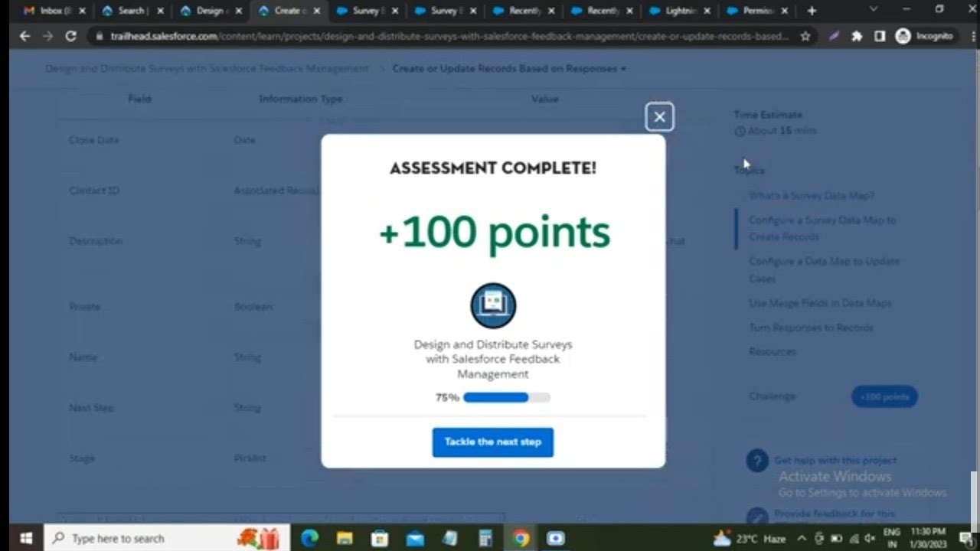Close the Gmail Inbox tab
This screenshot has width=980, height=551.
coord(82,11)
